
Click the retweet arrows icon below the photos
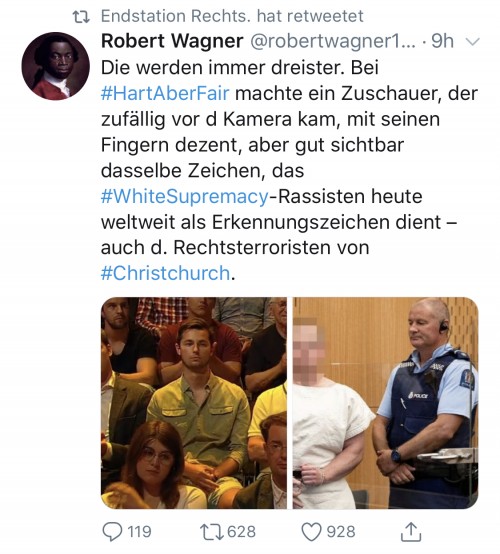coord(212,532)
